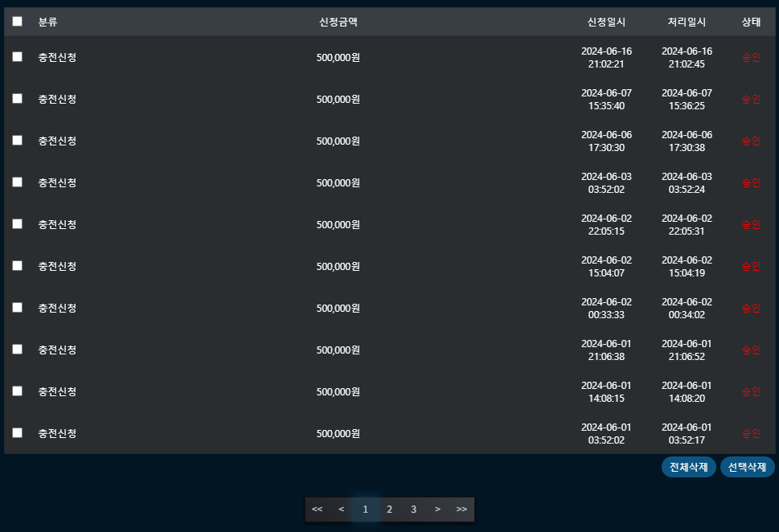Select page 1 in pagination
This screenshot has width=779, height=532.
(x=365, y=509)
